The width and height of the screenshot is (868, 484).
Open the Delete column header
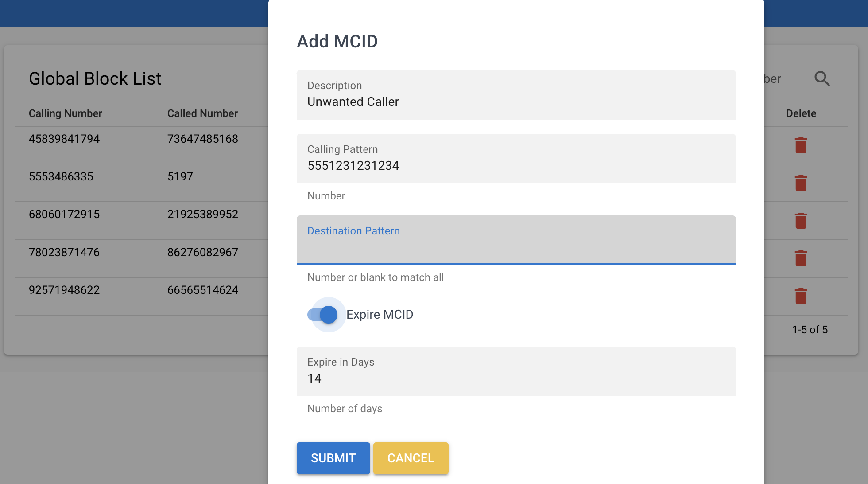801,113
